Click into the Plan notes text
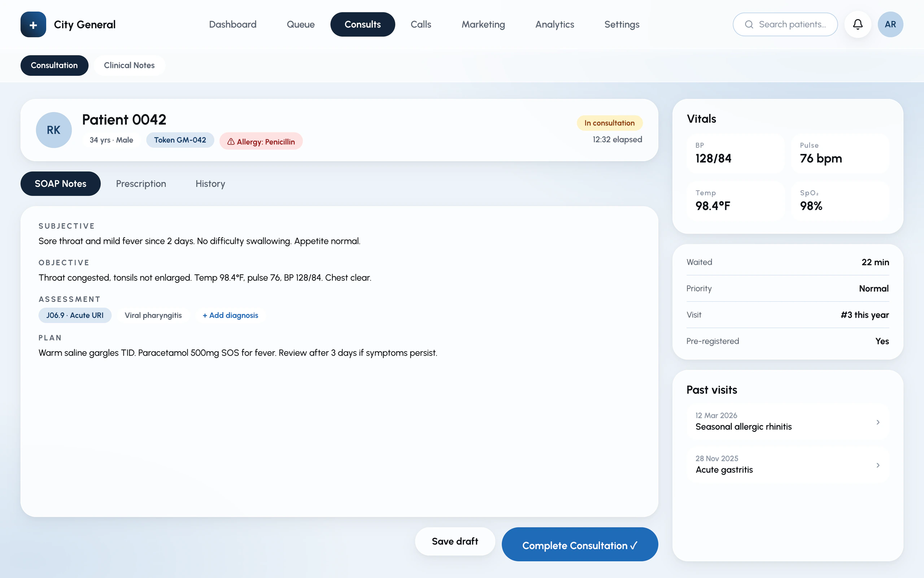The height and width of the screenshot is (578, 924). [238, 353]
